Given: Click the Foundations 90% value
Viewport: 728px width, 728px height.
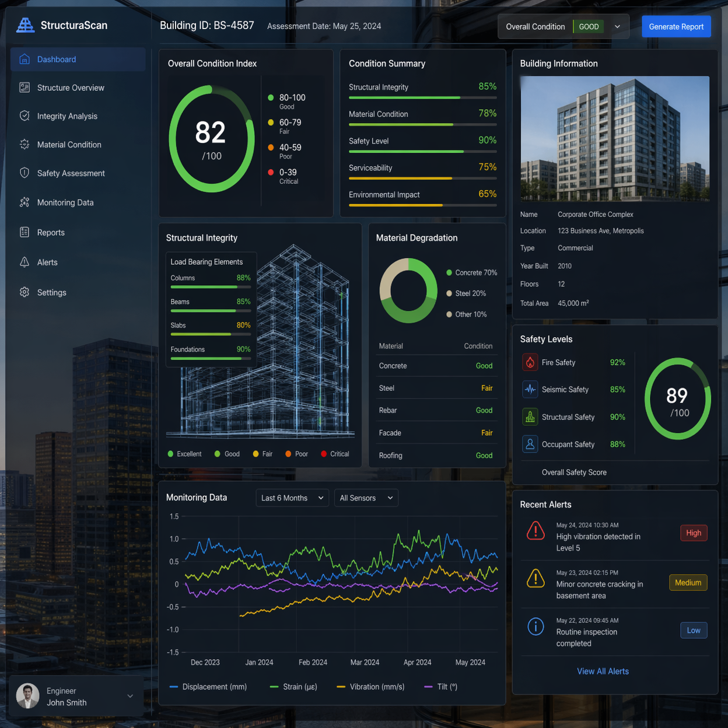Looking at the screenshot, I should (243, 349).
